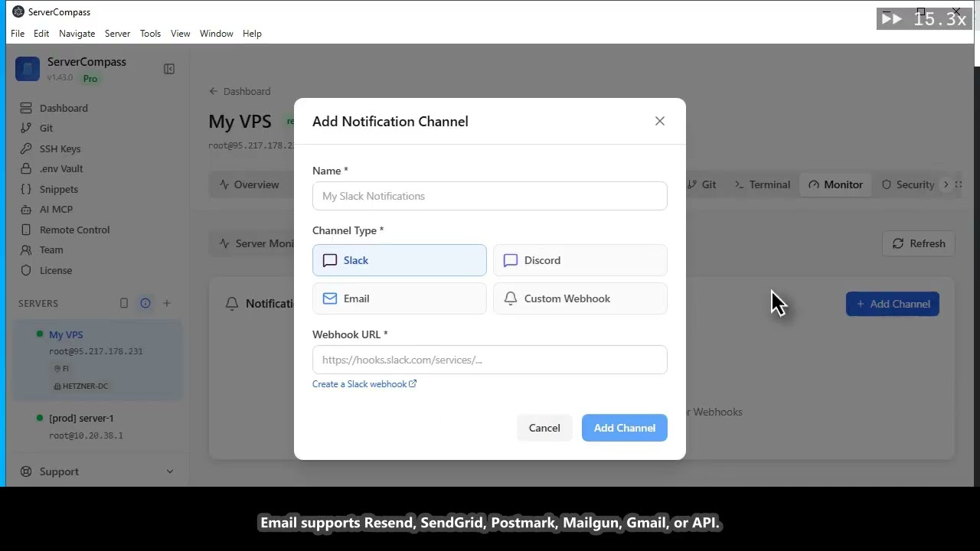Click the Git sidebar icon
The image size is (980, 551).
(x=26, y=128)
